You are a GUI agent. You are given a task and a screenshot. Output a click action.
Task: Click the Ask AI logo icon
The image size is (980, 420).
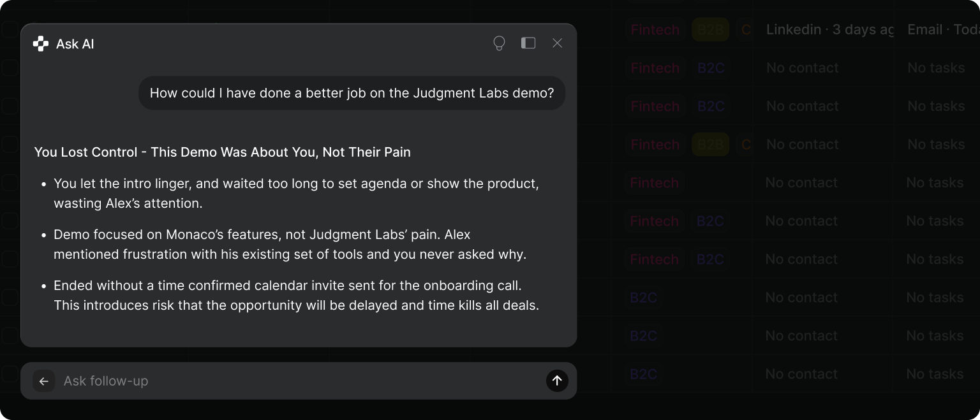(x=41, y=43)
